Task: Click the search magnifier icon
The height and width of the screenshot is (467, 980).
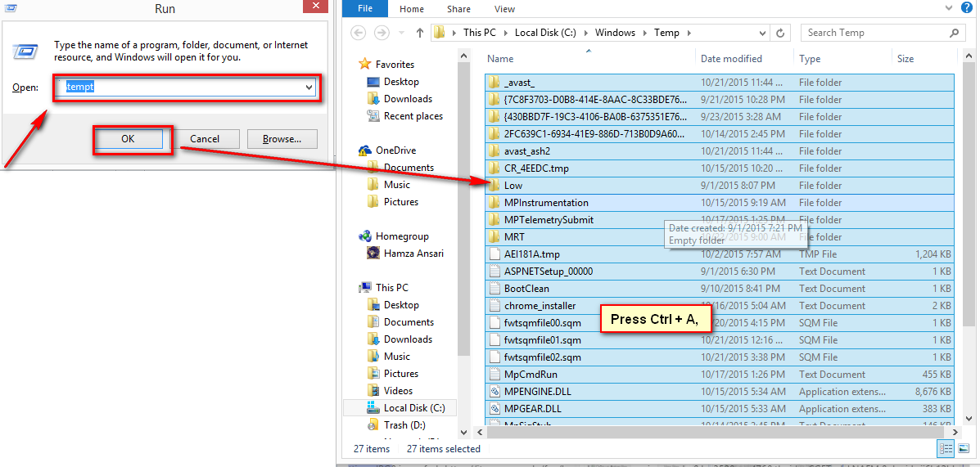Action: pos(954,33)
